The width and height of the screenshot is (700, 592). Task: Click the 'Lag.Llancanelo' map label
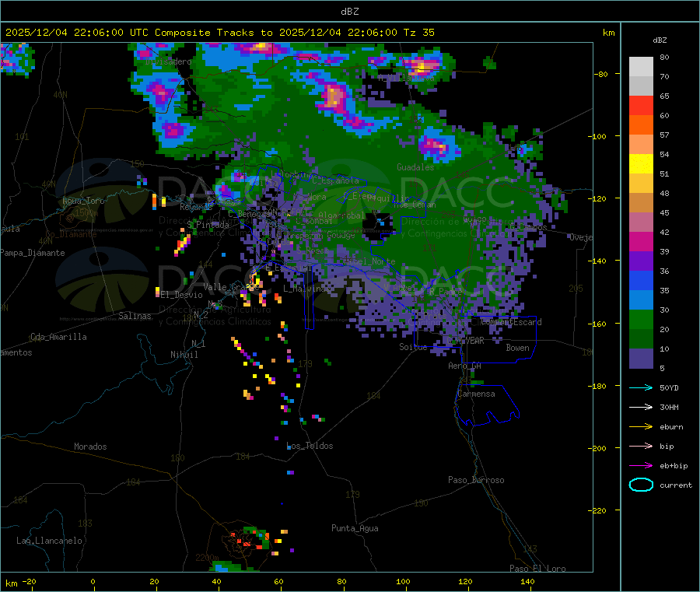click(x=49, y=541)
